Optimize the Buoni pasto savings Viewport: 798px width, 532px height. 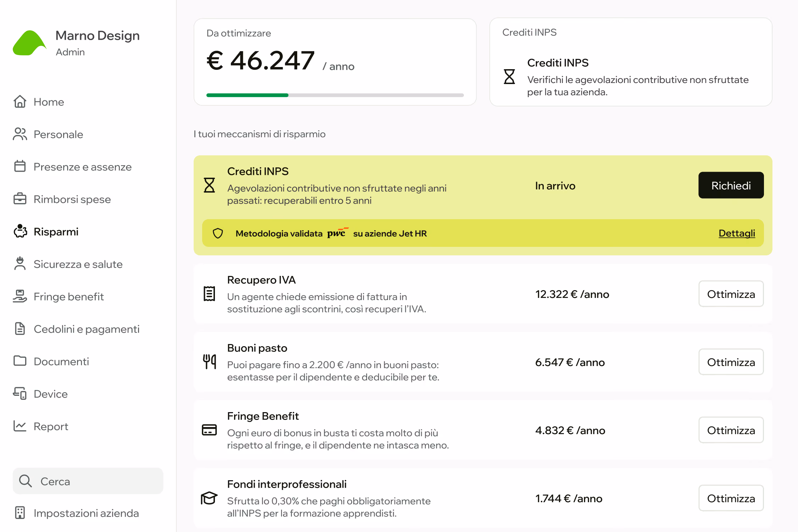[731, 362]
